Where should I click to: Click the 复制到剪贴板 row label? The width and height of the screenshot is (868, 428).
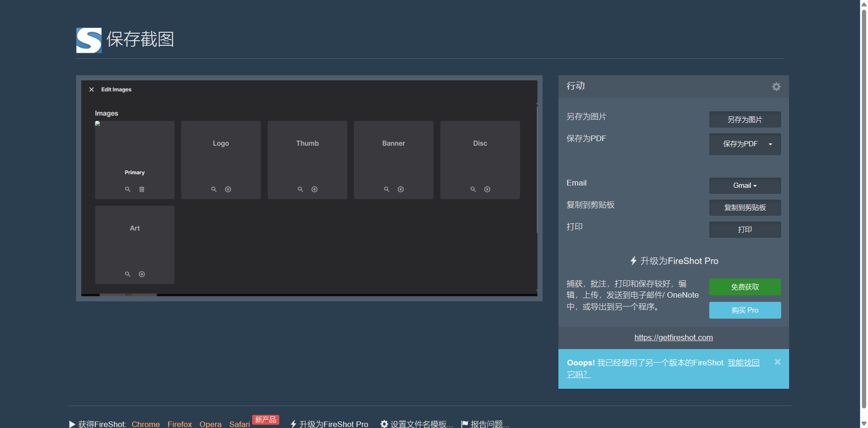click(x=591, y=205)
